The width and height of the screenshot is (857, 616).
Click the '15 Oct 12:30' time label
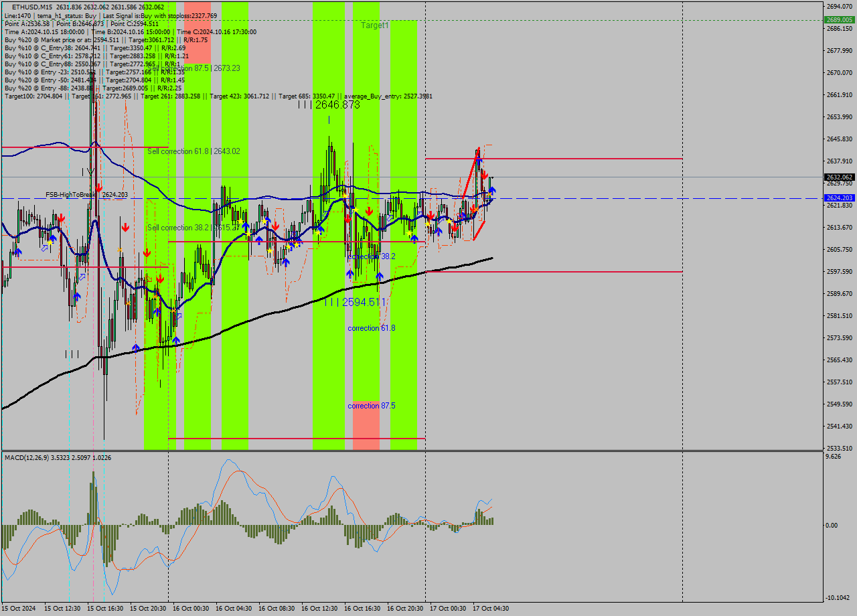[x=62, y=609]
